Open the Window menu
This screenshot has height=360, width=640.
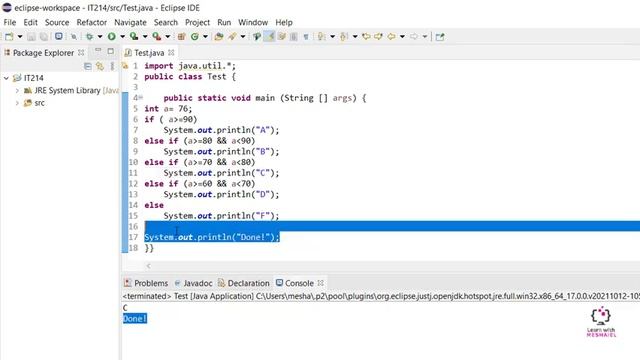tap(253, 22)
